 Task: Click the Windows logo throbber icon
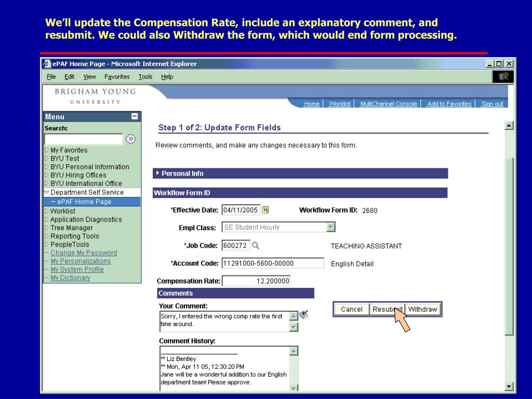click(503, 76)
